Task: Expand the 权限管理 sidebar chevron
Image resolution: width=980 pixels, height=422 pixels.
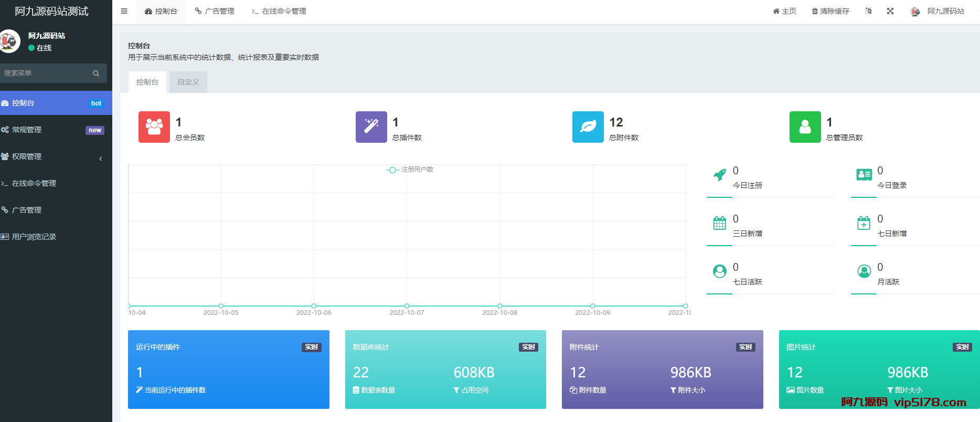Action: click(x=101, y=159)
